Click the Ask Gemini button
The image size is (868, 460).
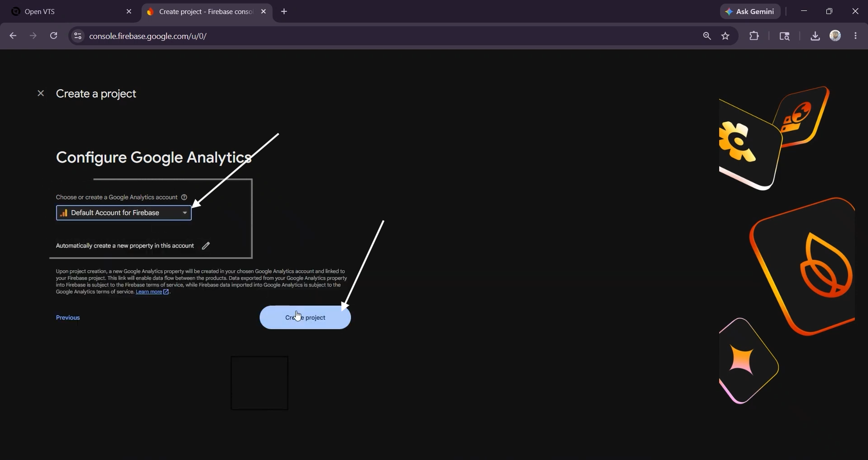click(x=750, y=12)
